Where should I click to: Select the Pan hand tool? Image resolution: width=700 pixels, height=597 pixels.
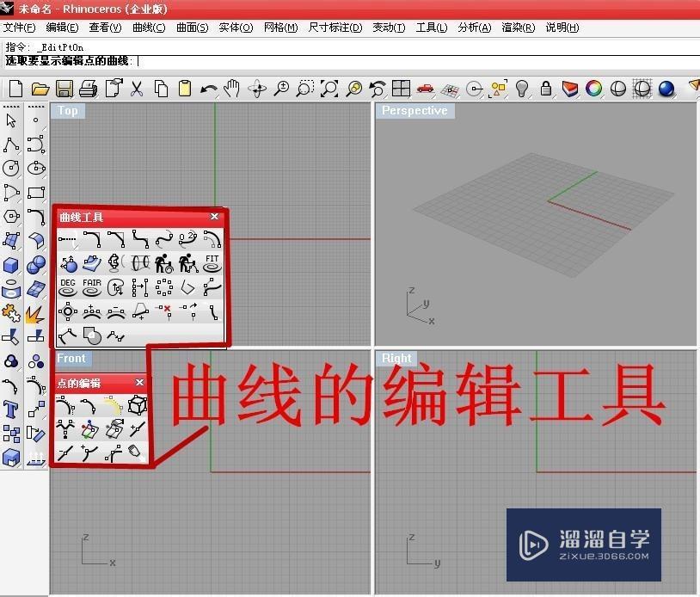point(232,88)
